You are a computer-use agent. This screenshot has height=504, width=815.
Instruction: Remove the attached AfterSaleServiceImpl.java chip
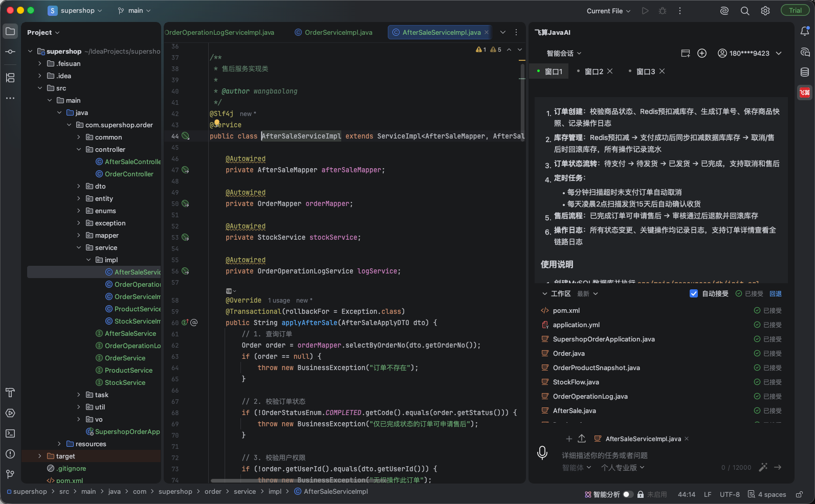[x=687, y=439]
